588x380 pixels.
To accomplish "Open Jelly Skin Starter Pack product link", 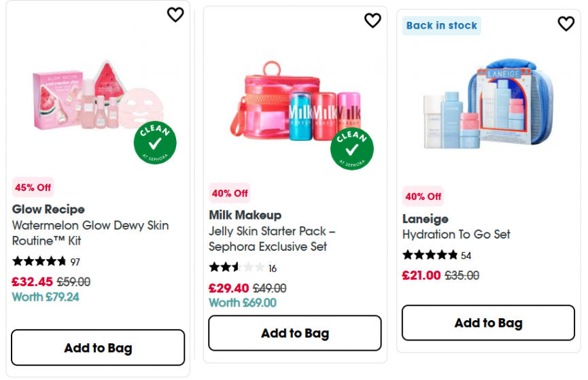I will coord(271,239).
